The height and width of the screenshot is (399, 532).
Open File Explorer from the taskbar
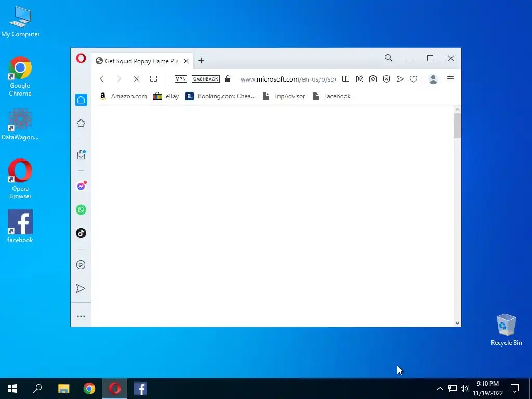(64, 389)
